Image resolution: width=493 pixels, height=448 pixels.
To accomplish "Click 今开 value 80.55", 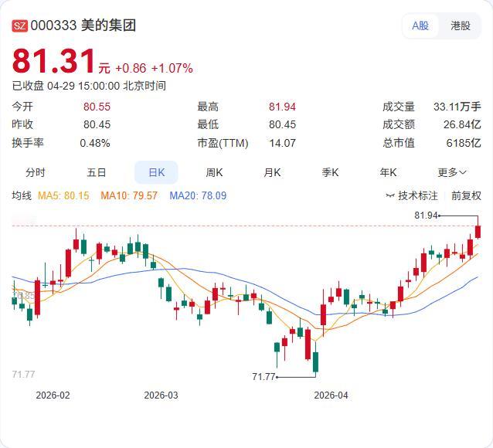I will point(97,107).
